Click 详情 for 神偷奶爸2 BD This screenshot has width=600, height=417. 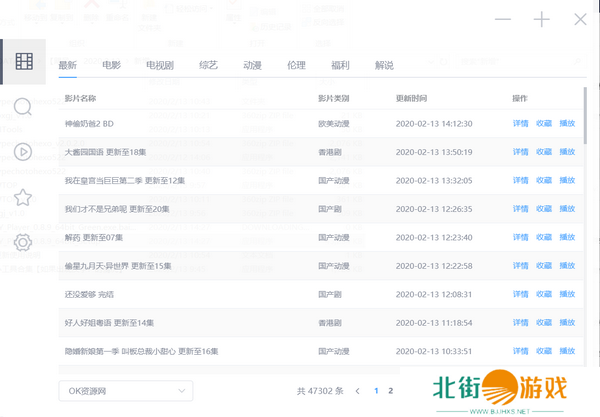520,124
